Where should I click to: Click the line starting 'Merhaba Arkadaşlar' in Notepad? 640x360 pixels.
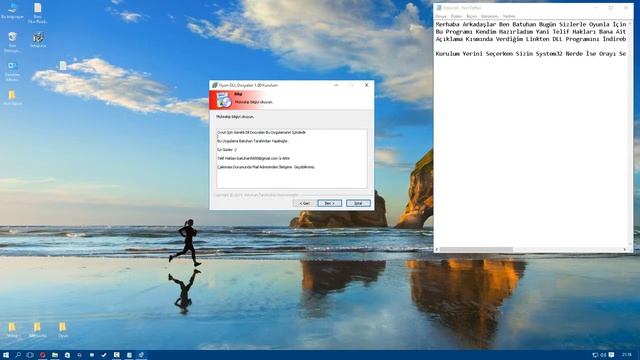(531, 24)
